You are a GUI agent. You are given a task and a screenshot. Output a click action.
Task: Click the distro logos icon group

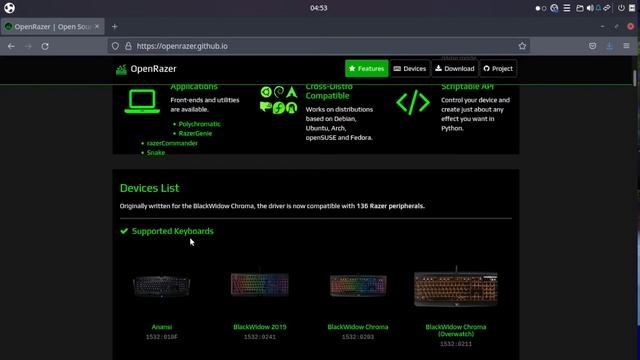279,100
